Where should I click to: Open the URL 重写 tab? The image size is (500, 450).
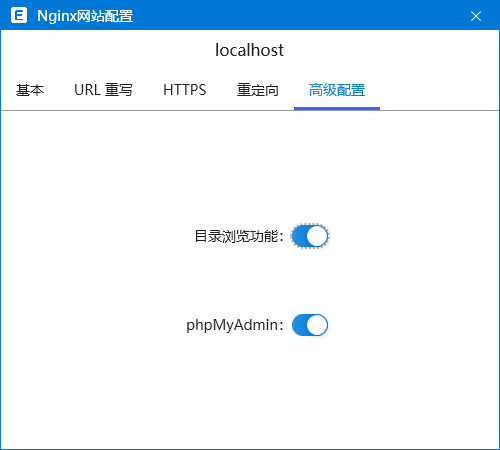point(103,90)
